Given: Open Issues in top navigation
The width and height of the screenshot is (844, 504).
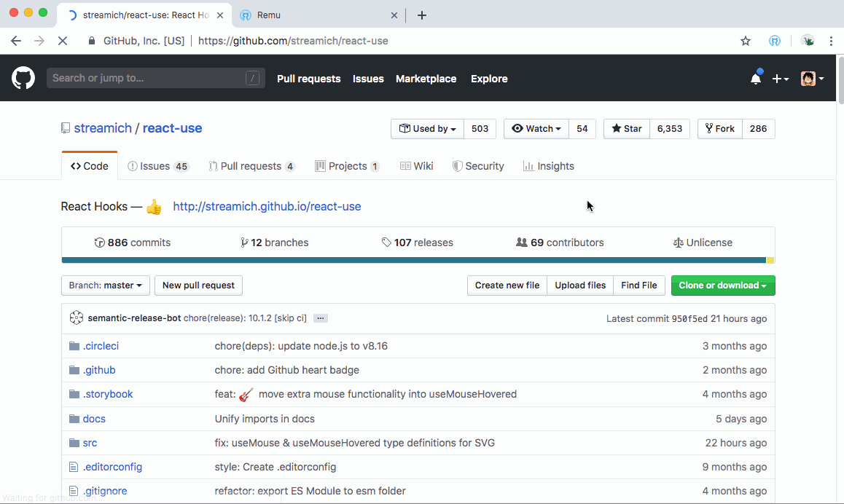Looking at the screenshot, I should tap(368, 79).
